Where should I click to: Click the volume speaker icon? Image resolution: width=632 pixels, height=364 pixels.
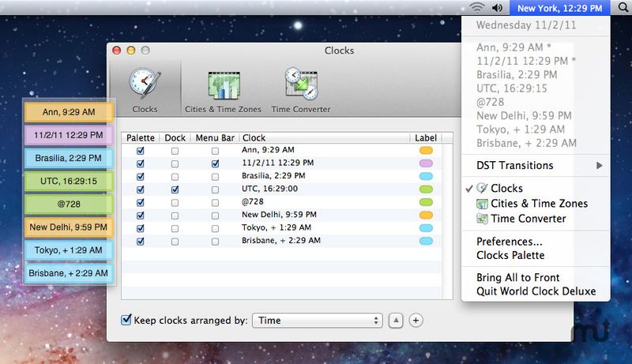point(498,8)
